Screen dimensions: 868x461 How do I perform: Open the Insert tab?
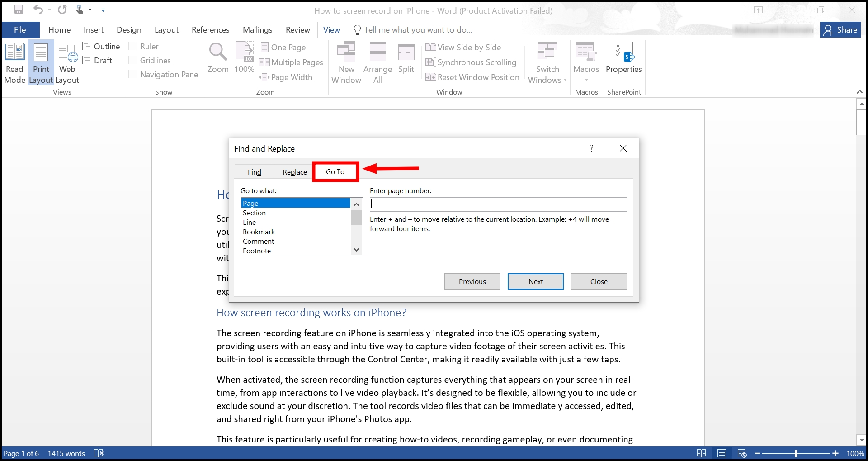[x=94, y=30]
